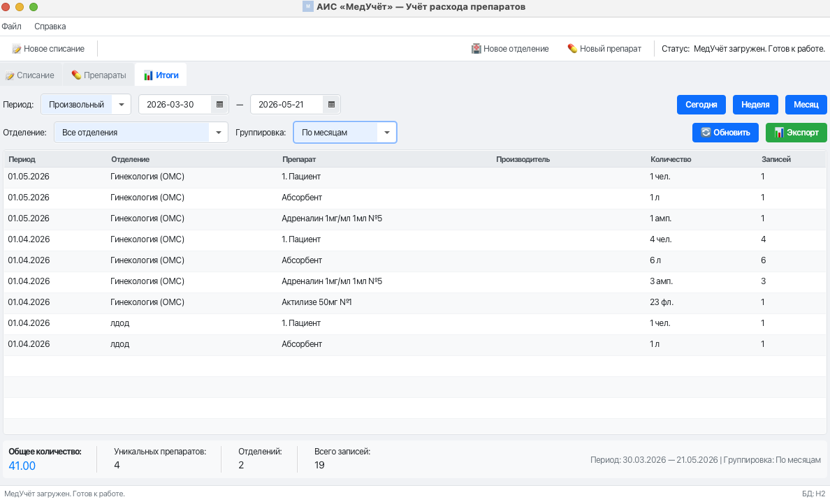Screen dimensions: 830x504
Task: Choose the Месяц quick period button
Action: click(806, 105)
